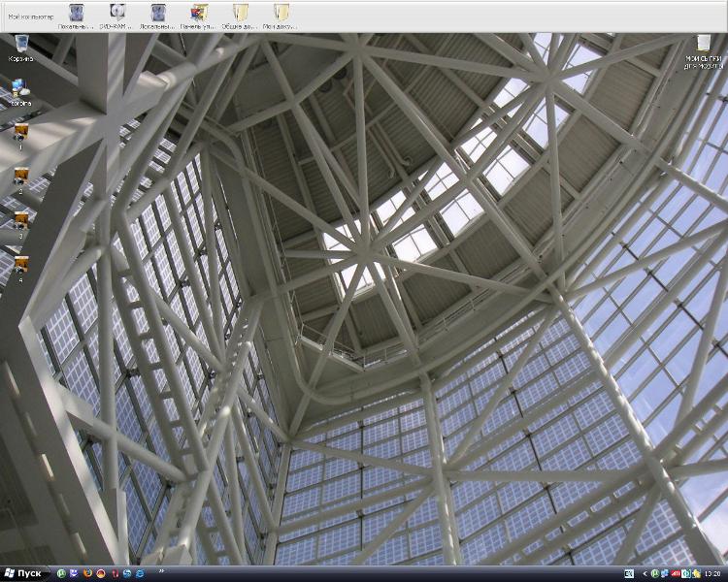
Task: Open the first local disk in the top toolbar
Action: tap(76, 16)
